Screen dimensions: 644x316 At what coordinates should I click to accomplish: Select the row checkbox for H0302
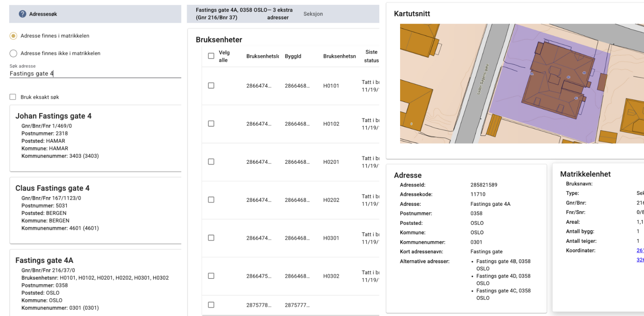click(x=211, y=276)
